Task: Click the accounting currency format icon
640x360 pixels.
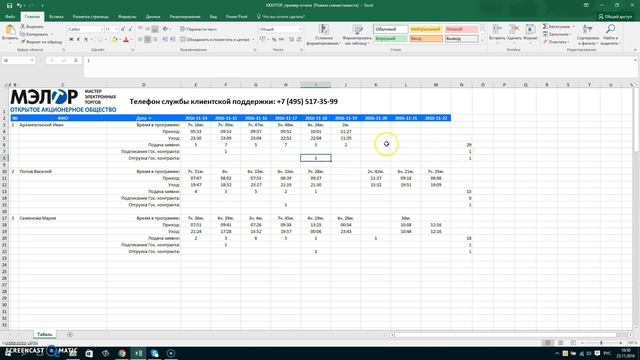Action: tap(263, 40)
